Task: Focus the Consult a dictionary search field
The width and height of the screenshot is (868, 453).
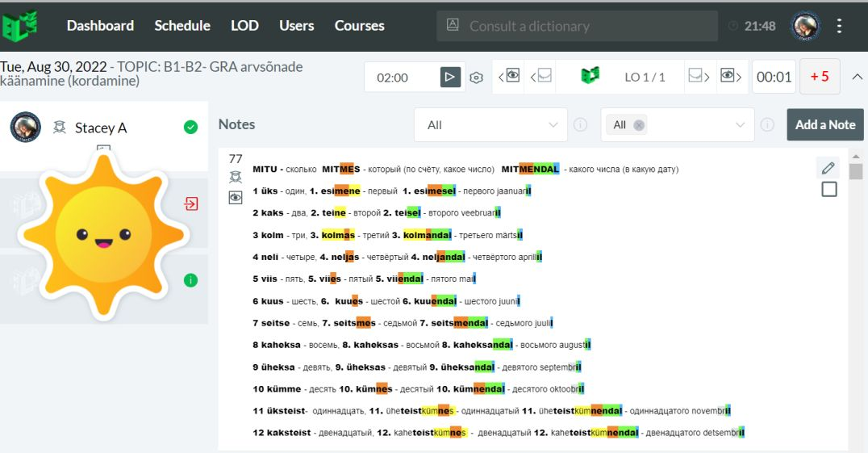Action: click(x=577, y=26)
